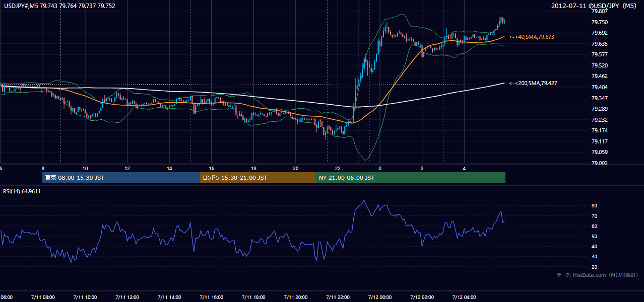The image size is (644, 302).
Task: Click the RSI(14) 64.9611 indicator label
Action: coord(22,191)
